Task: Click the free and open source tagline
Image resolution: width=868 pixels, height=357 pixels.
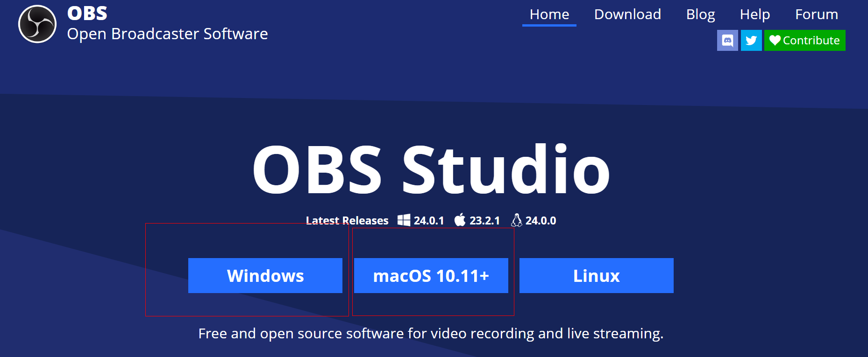Action: 431,334
